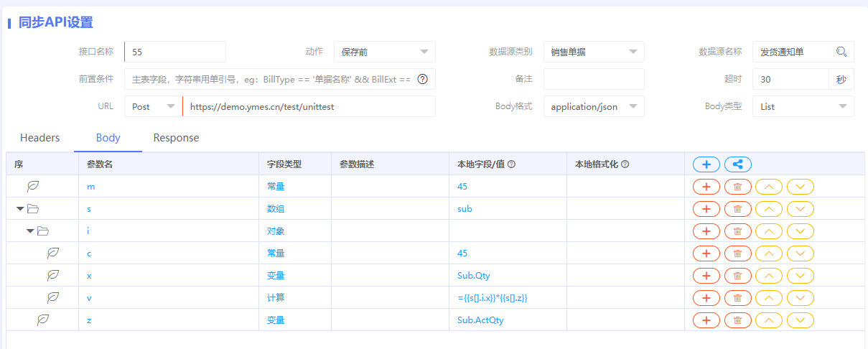Open the Post request method dropdown

(153, 106)
